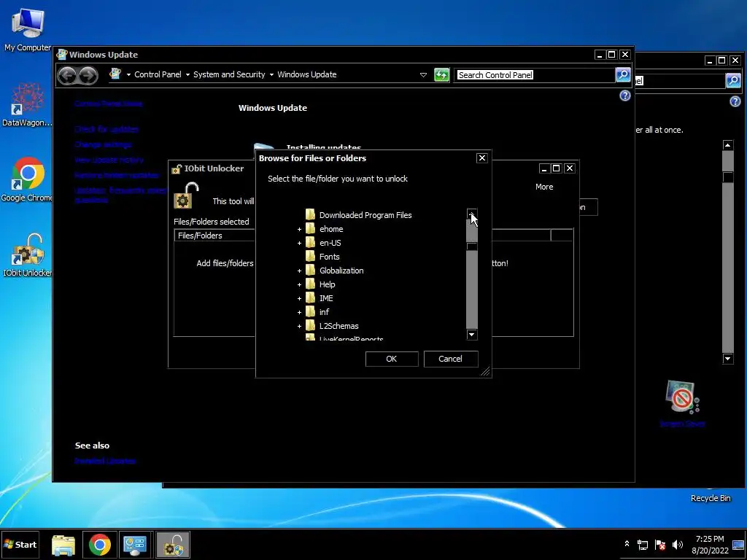Switch to Control Panel window on taskbar
Viewport: 747px width, 560px height.
click(x=136, y=545)
